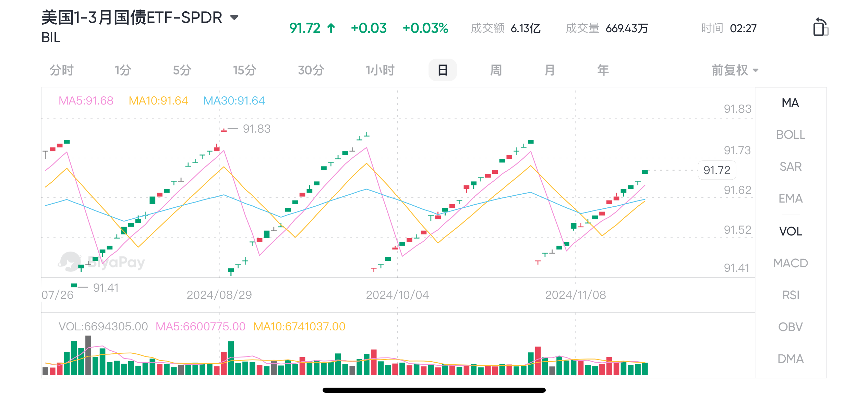Switch to 年 yearly chart tab
868x401 pixels.
[603, 70]
